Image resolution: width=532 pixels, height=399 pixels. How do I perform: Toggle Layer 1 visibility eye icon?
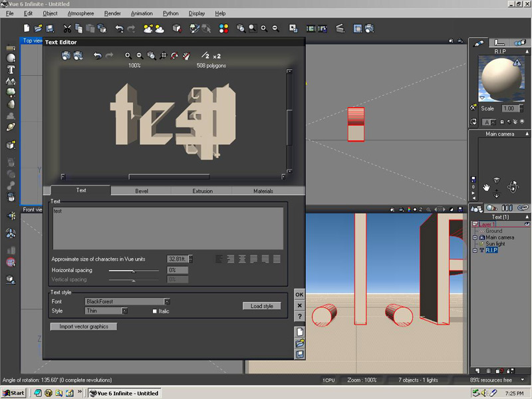(x=527, y=224)
